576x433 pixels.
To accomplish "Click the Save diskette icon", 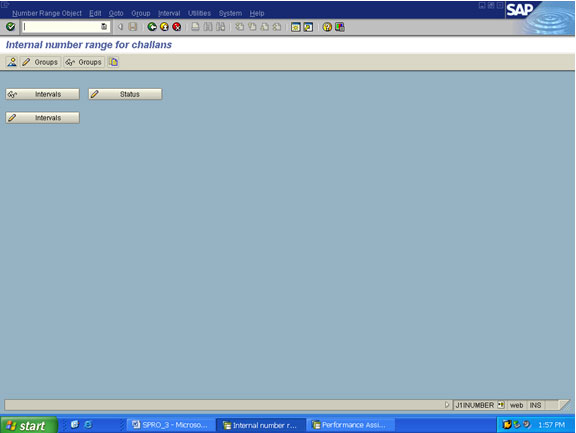I will [x=133, y=27].
